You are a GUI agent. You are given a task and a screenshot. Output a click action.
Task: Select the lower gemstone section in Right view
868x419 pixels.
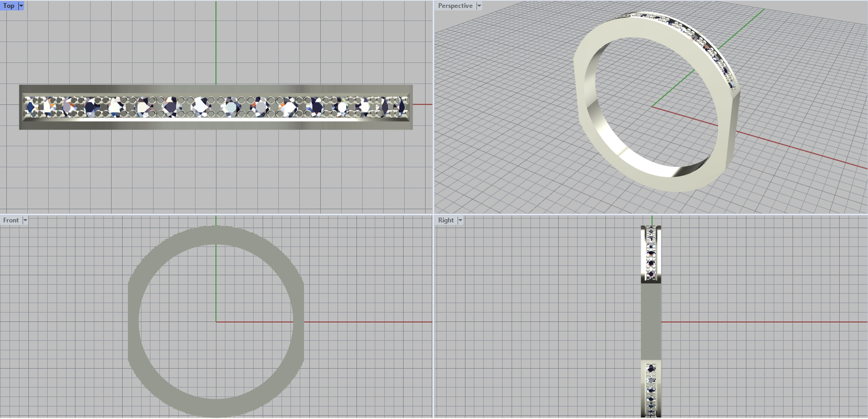point(651,388)
